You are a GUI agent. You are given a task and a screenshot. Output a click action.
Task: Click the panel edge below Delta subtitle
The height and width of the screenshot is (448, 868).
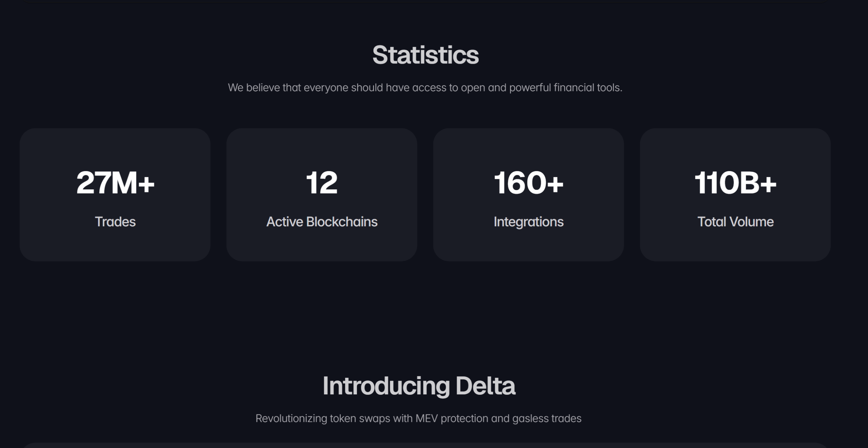(425, 445)
